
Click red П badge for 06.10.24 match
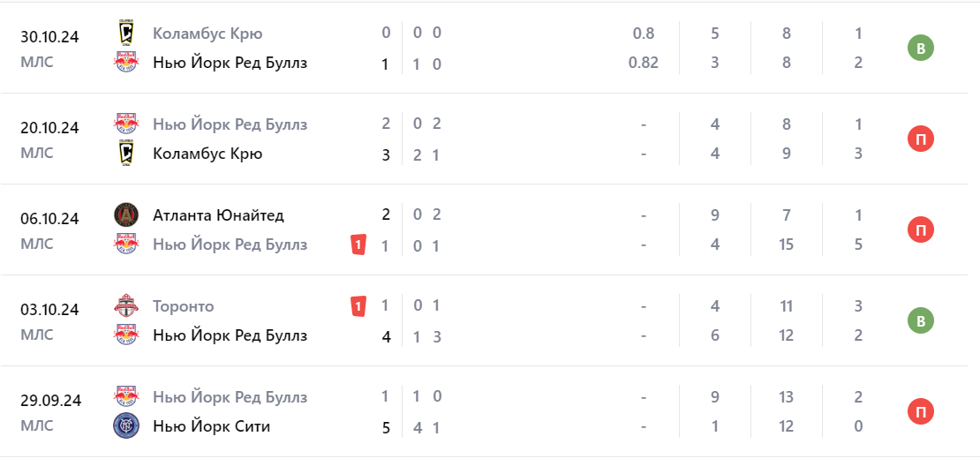coord(921,230)
